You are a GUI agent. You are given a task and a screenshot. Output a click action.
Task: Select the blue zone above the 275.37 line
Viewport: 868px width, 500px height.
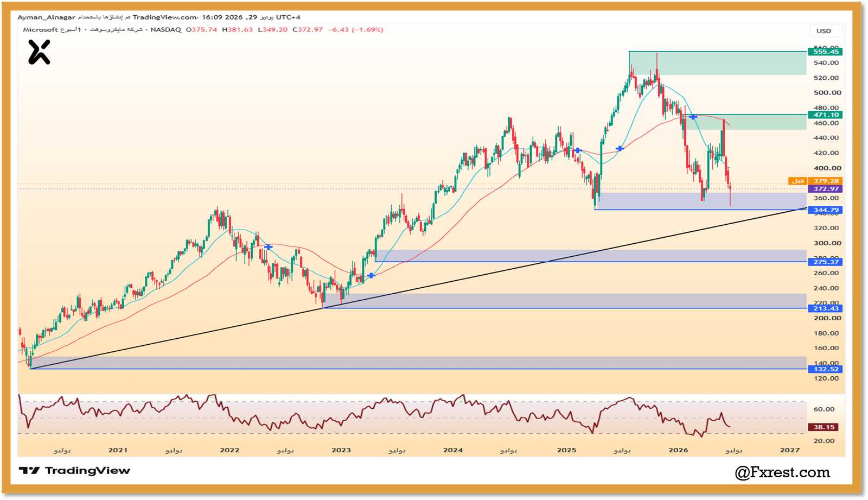pos(591,256)
